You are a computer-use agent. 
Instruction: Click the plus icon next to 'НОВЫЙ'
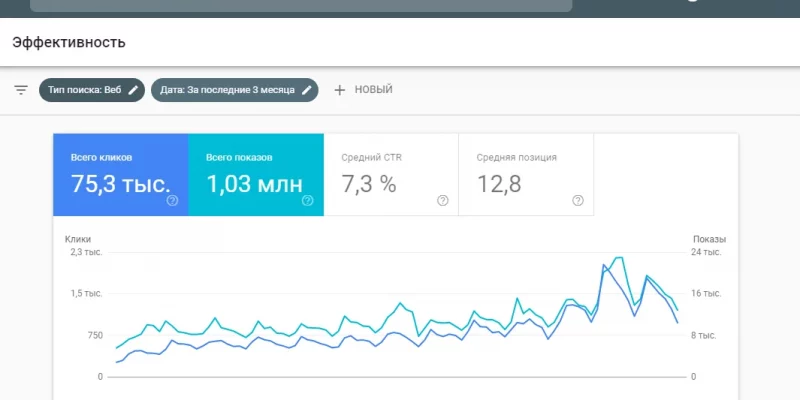coord(339,90)
